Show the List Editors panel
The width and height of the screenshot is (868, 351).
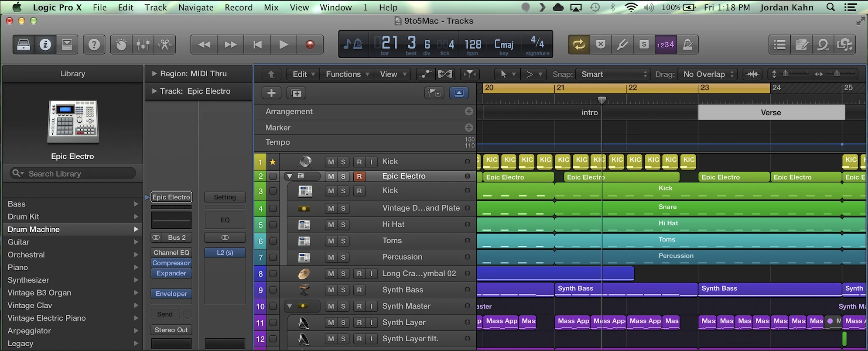(x=779, y=45)
